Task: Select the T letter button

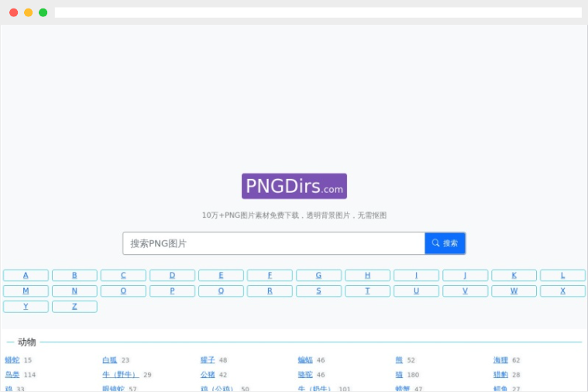Action: coord(367,291)
